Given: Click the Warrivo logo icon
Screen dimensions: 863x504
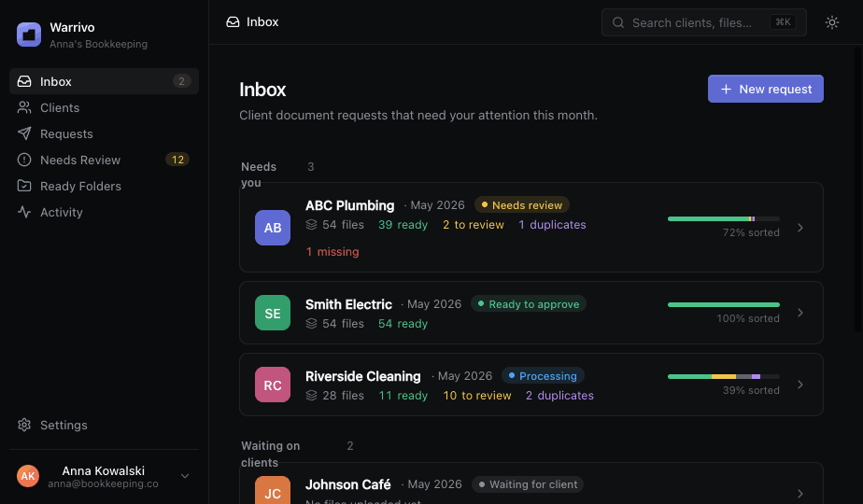Looking at the screenshot, I should click(29, 35).
